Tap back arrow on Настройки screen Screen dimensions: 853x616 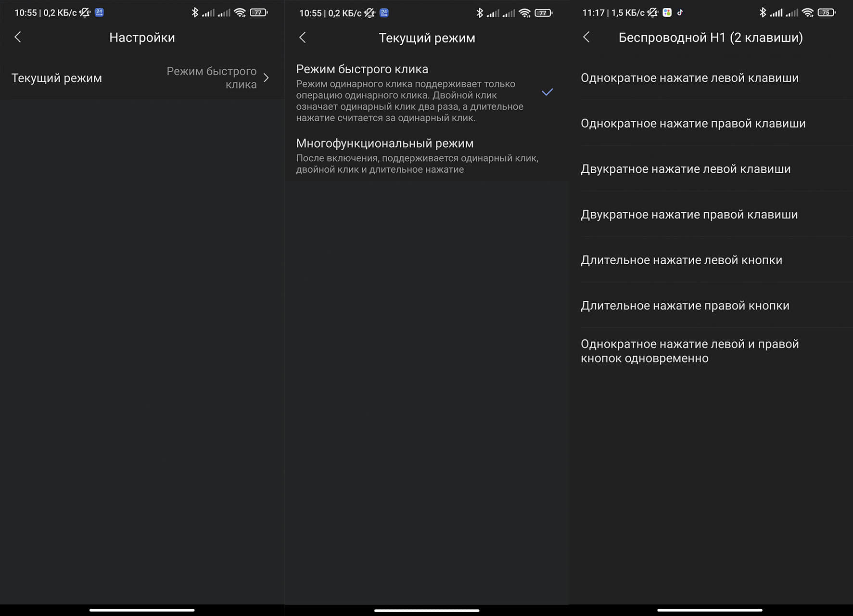tap(18, 37)
